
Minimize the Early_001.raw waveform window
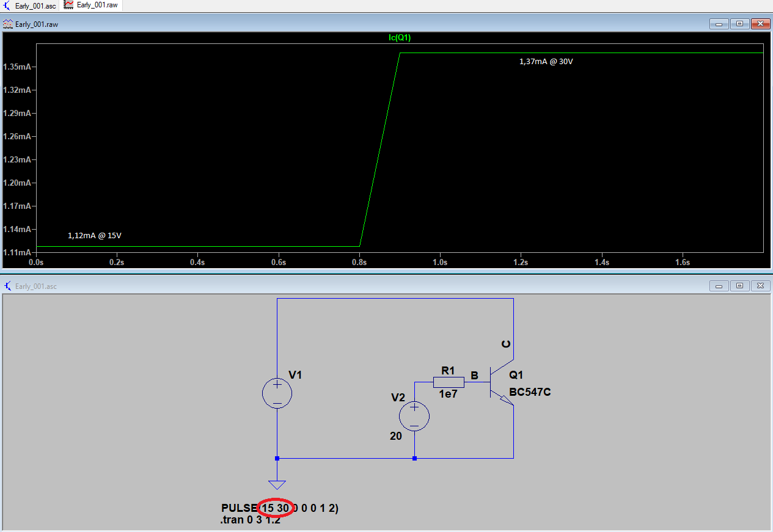click(x=719, y=24)
